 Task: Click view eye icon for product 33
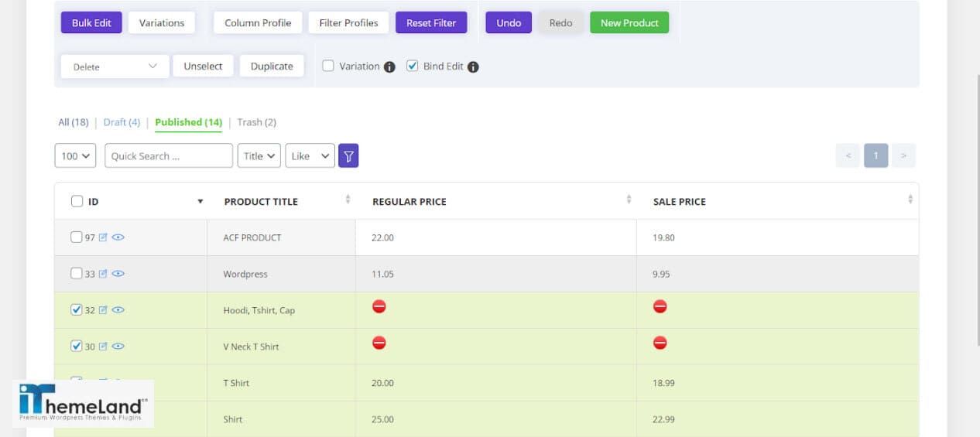click(x=118, y=274)
